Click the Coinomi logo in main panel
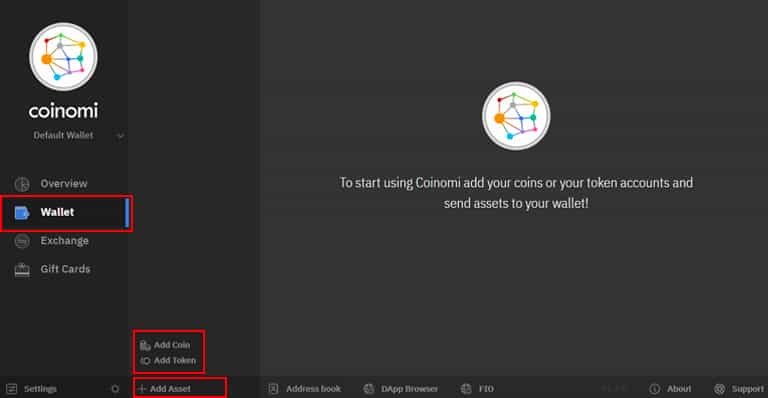The width and height of the screenshot is (768, 398). tap(516, 116)
